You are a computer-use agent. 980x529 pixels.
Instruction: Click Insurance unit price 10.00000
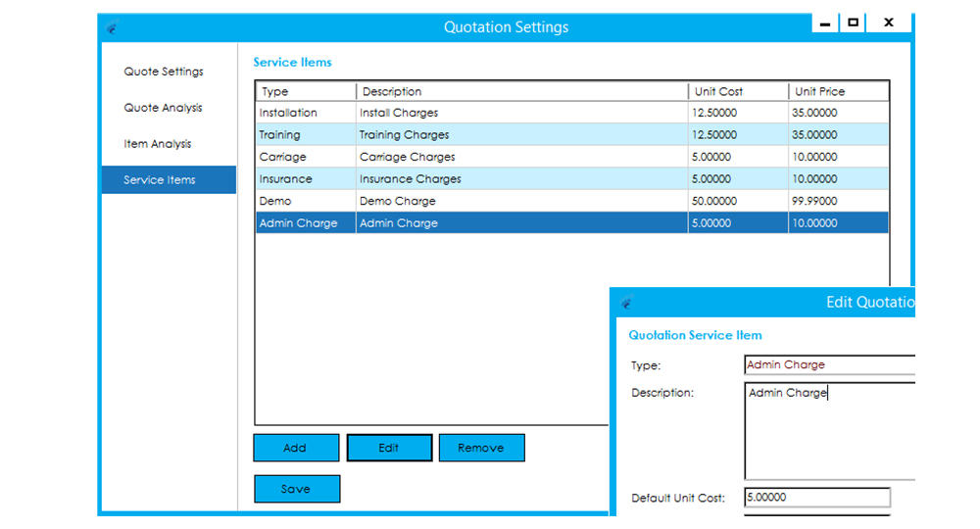pyautogui.click(x=839, y=178)
